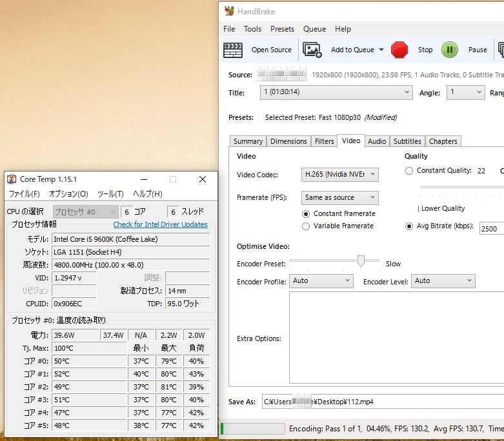This screenshot has width=504, height=441.
Task: Click the red Stop encode icon
Action: [399, 50]
